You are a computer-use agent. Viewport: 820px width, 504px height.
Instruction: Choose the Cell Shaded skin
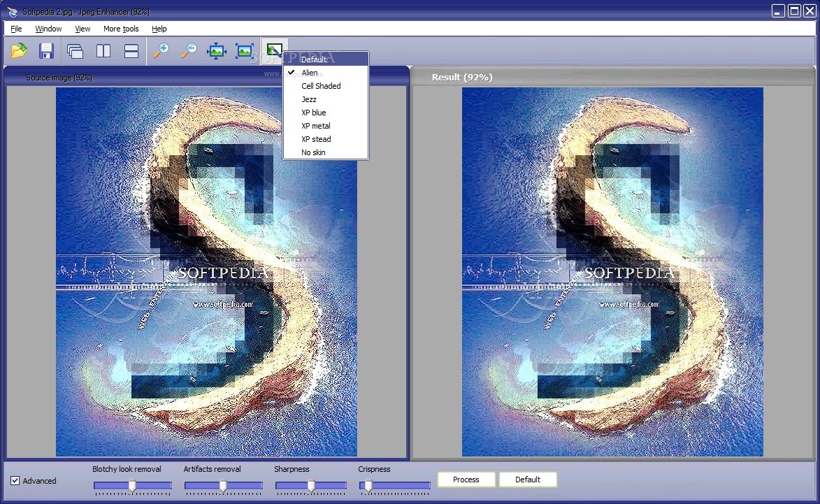click(x=326, y=86)
